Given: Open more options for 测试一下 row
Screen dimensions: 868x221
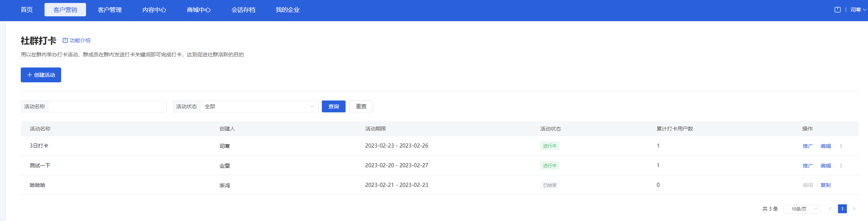Looking at the screenshot, I should (x=841, y=166).
